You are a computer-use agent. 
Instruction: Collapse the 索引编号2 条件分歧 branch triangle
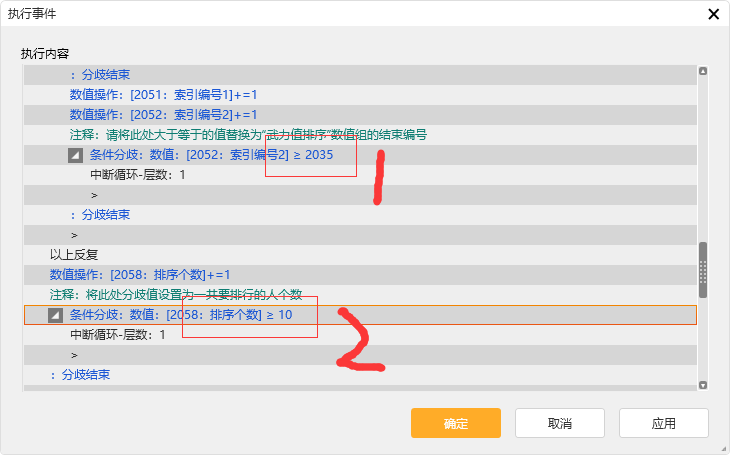click(x=75, y=155)
